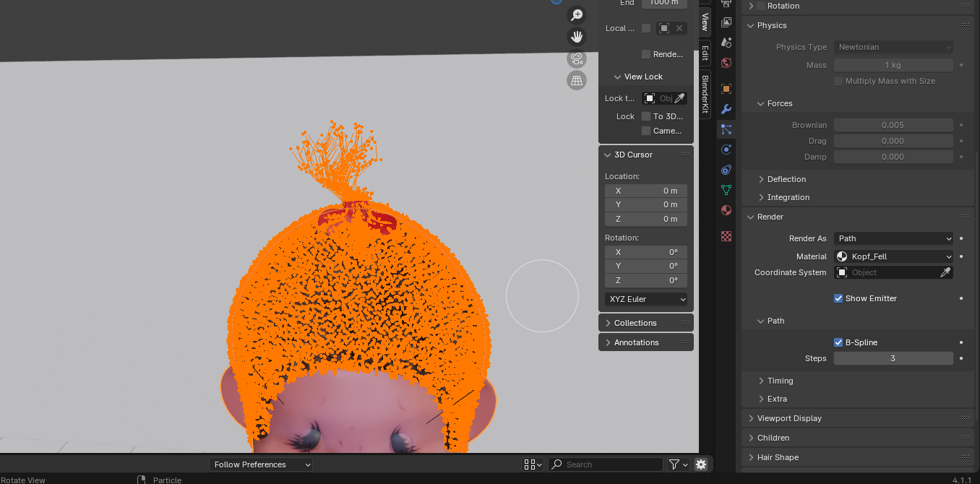Toggle the Rotation panel checkbox
The image size is (980, 484).
point(760,6)
